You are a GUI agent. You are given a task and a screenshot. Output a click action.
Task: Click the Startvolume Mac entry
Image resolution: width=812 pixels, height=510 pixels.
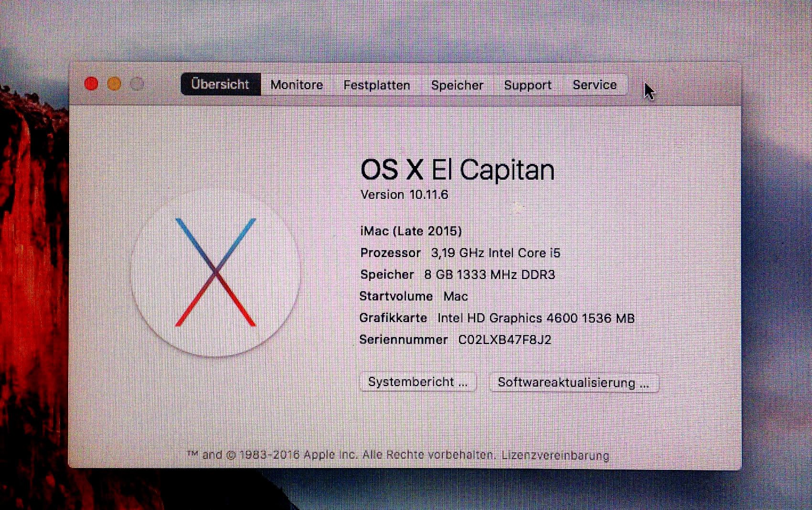[414, 296]
